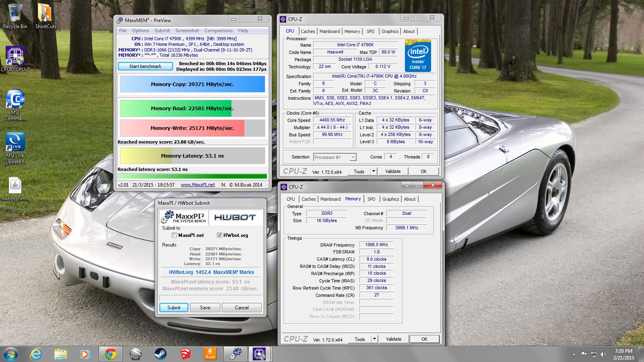The height and width of the screenshot is (362, 644).
Task: Open the Action Center flag icon
Action: [x=584, y=354]
